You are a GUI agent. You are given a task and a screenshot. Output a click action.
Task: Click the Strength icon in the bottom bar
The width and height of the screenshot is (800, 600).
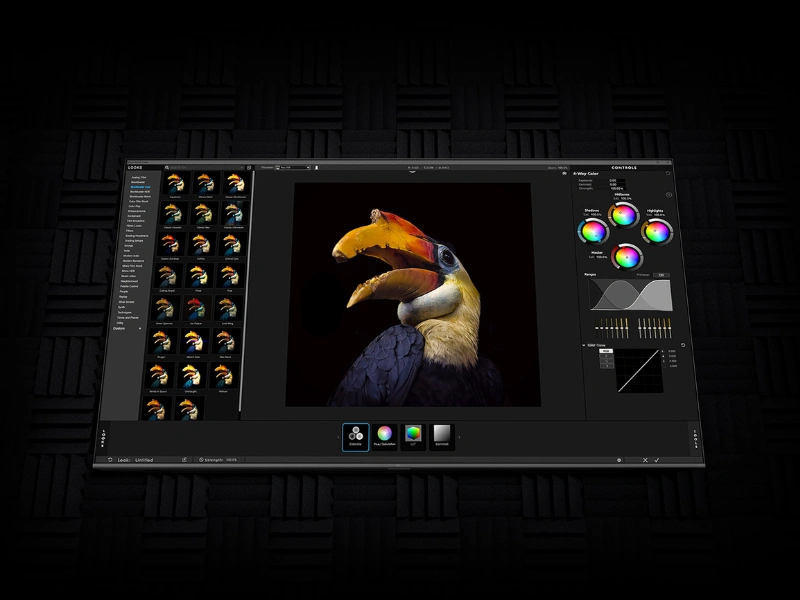coord(201,460)
